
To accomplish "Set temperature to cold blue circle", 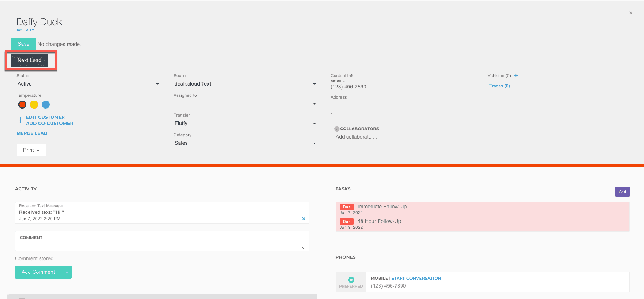I will click(46, 105).
